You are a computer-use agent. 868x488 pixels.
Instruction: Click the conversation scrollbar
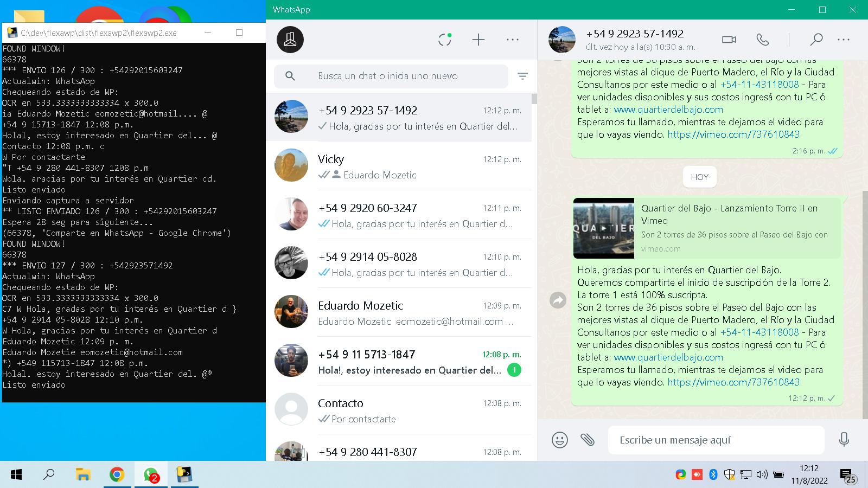click(865, 304)
